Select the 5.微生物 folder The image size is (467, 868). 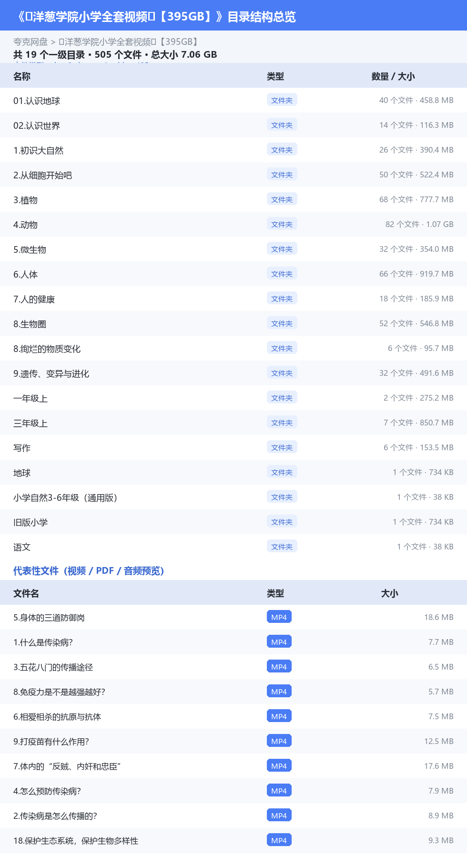point(30,249)
